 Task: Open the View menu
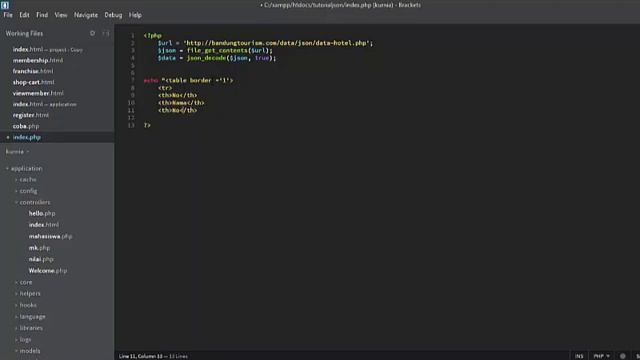point(61,15)
